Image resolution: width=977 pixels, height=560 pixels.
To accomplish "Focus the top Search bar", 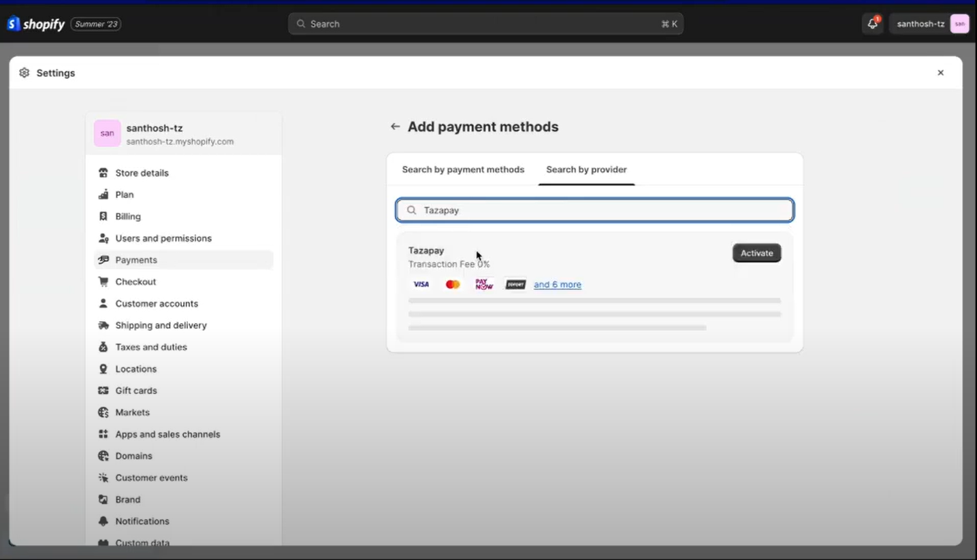I will coord(485,24).
